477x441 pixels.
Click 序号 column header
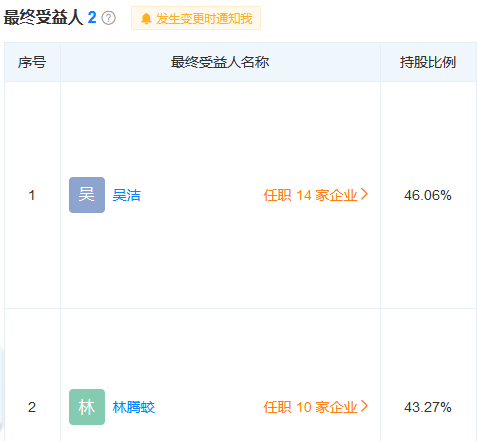click(x=32, y=62)
